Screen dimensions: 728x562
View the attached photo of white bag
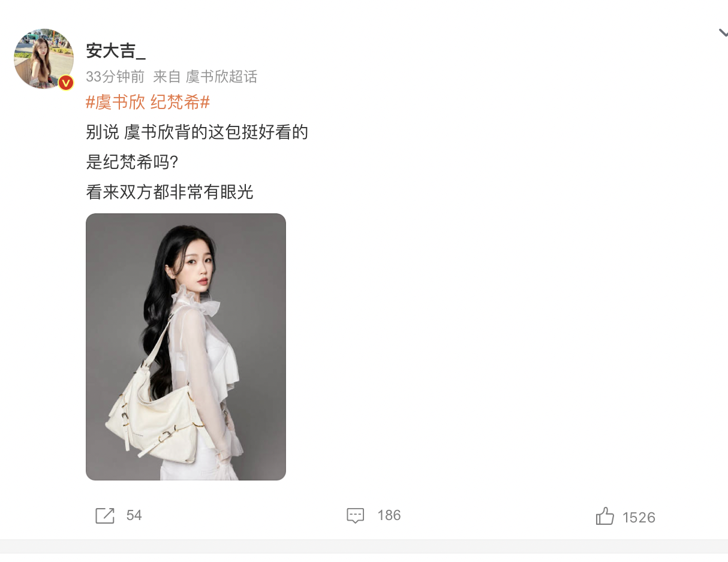click(186, 347)
